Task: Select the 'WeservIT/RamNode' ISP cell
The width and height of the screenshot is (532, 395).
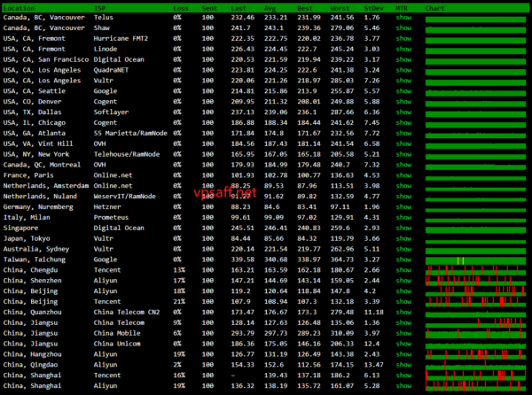Action: (x=124, y=196)
